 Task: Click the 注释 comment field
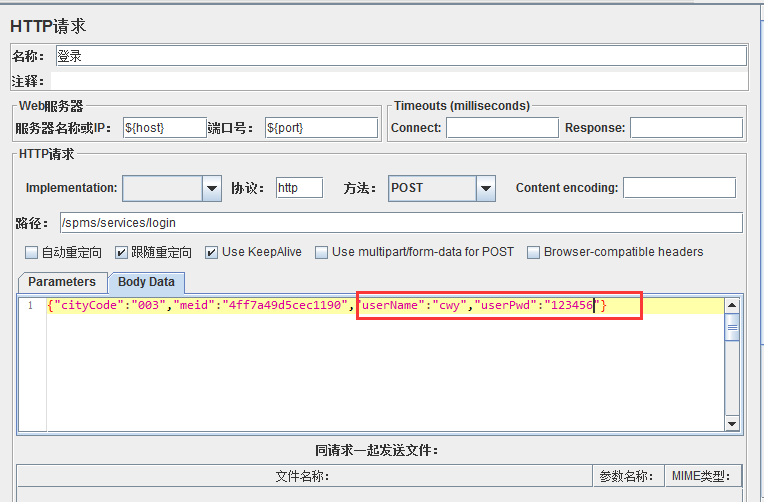[x=399, y=81]
